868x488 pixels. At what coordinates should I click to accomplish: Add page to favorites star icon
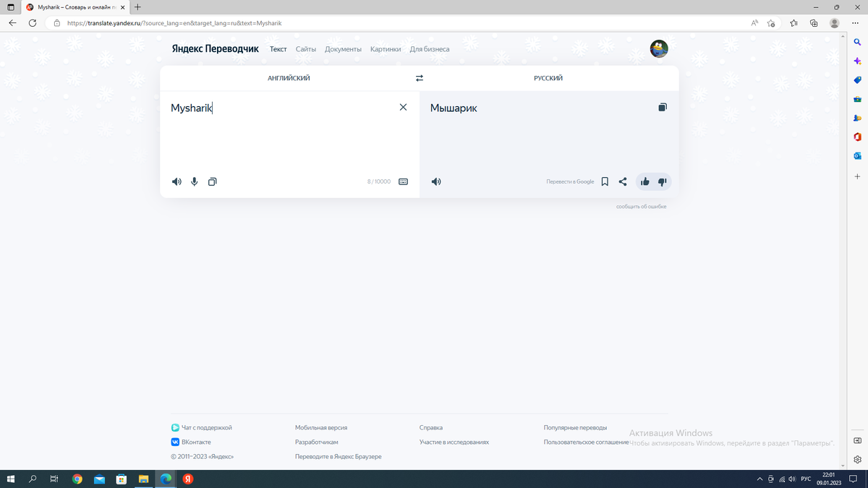pyautogui.click(x=771, y=23)
